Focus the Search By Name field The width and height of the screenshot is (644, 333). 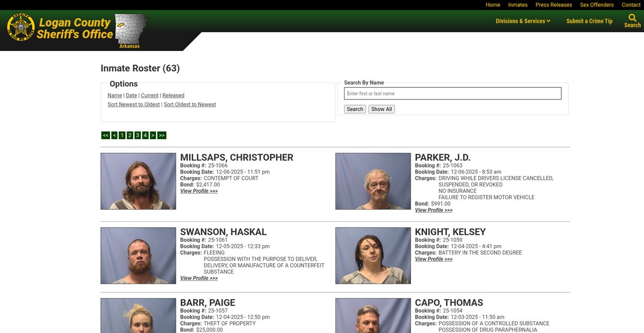pyautogui.click(x=453, y=93)
